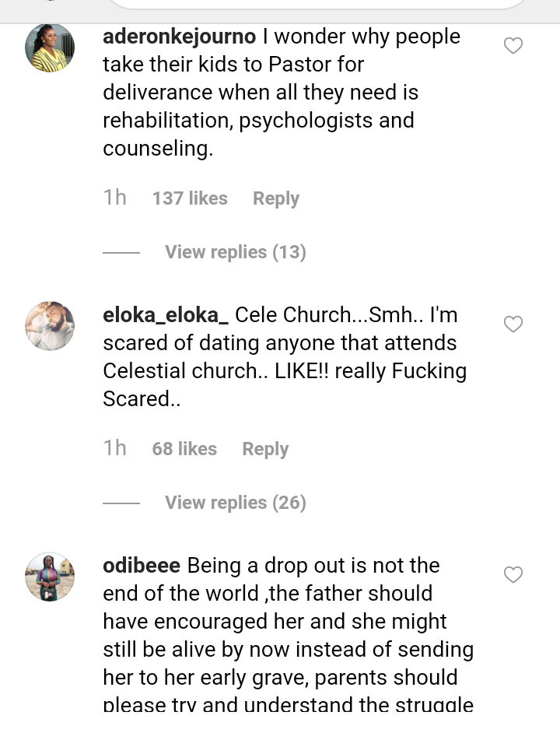Heart the odibeee comment
The width and height of the screenshot is (560, 747).
coord(513,575)
